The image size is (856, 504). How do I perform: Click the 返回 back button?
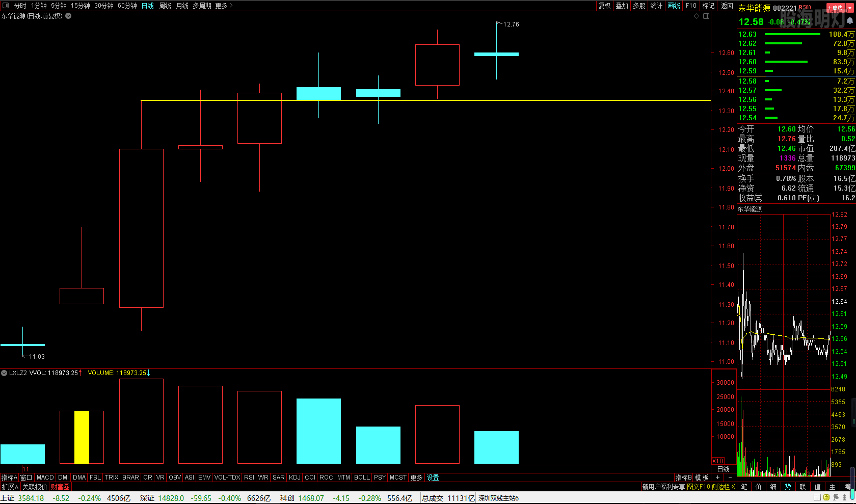[x=727, y=6]
